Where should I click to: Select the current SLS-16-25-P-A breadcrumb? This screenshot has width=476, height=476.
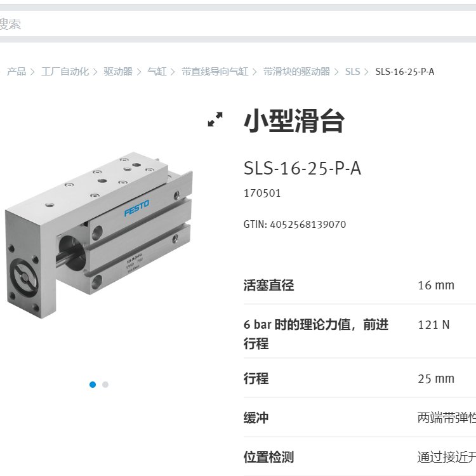pos(405,72)
